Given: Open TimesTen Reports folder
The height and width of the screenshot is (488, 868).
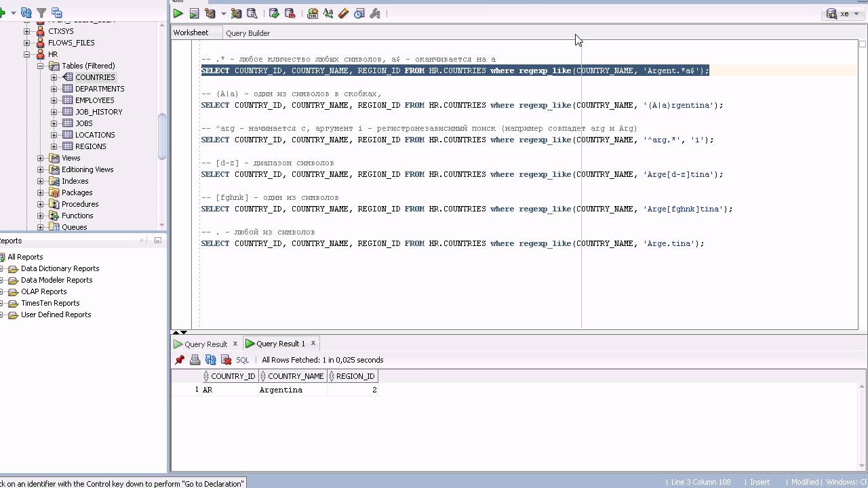Looking at the screenshot, I should tap(50, 303).
